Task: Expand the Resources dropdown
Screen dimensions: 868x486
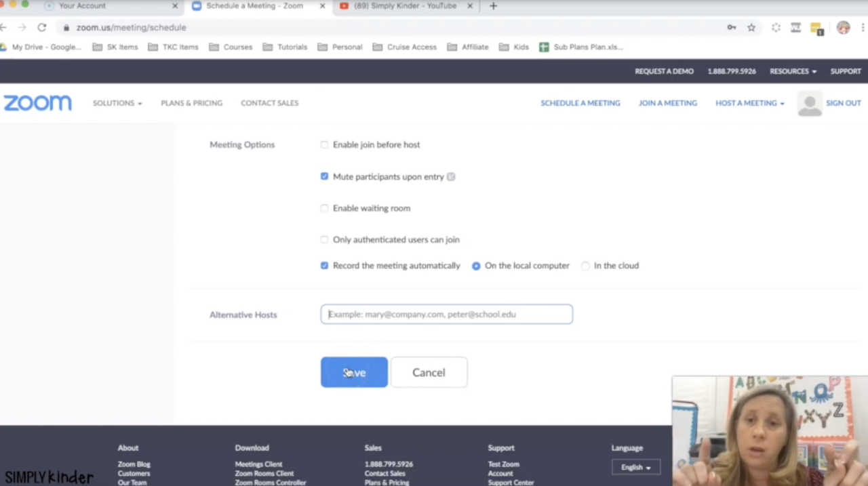Action: click(x=793, y=71)
